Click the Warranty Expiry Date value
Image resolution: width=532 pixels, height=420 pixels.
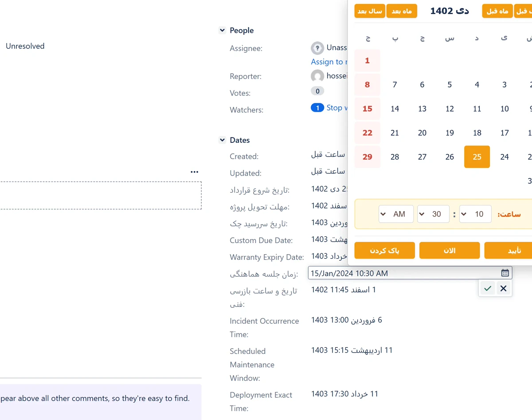click(329, 256)
